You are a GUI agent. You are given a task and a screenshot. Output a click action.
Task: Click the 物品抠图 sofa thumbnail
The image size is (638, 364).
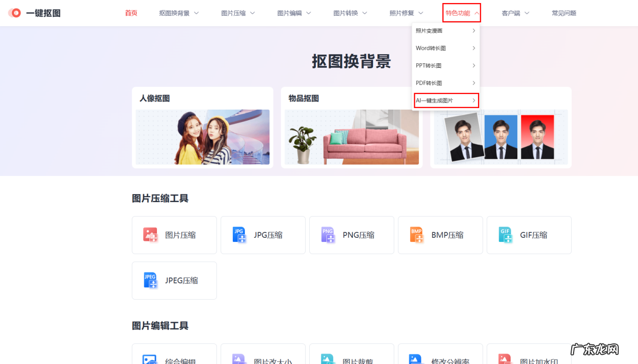click(351, 136)
